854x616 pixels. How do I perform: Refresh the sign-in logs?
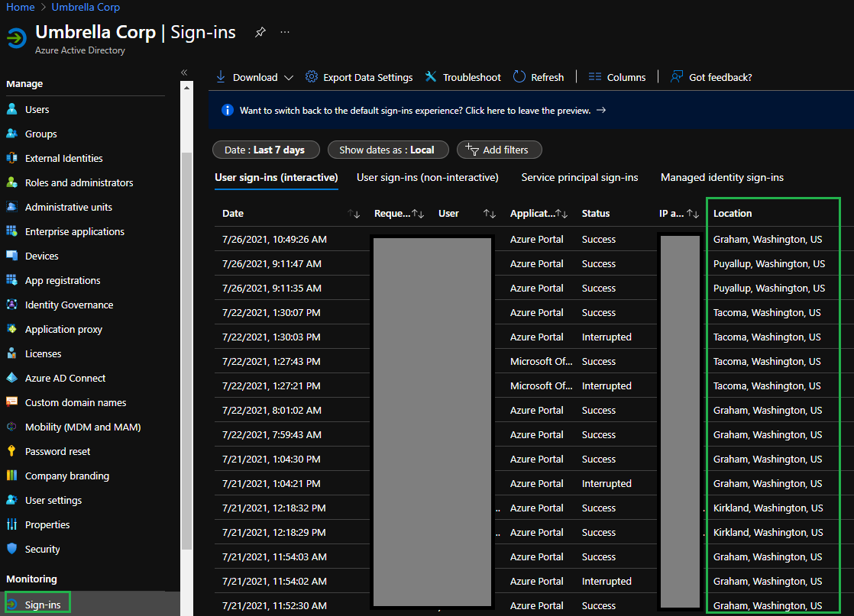539,77
